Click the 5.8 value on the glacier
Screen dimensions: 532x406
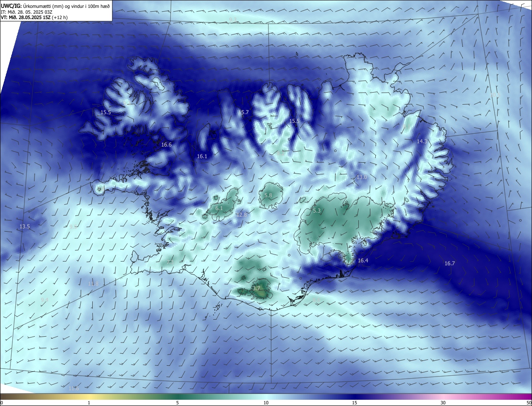(x=268, y=195)
